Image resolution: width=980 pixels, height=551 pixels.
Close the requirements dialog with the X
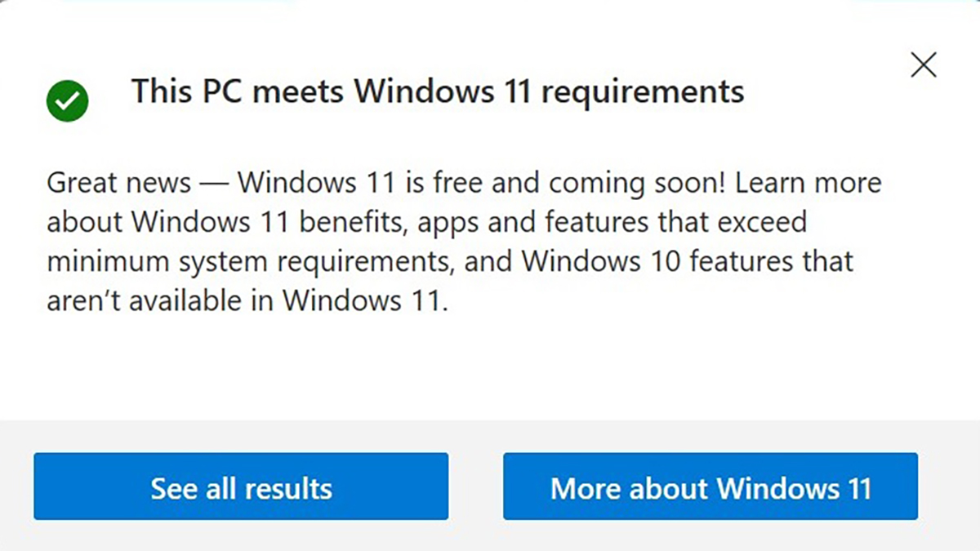tap(923, 65)
